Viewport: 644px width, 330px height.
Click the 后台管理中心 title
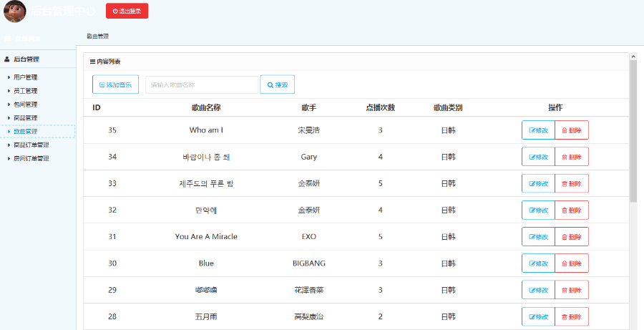tap(63, 11)
